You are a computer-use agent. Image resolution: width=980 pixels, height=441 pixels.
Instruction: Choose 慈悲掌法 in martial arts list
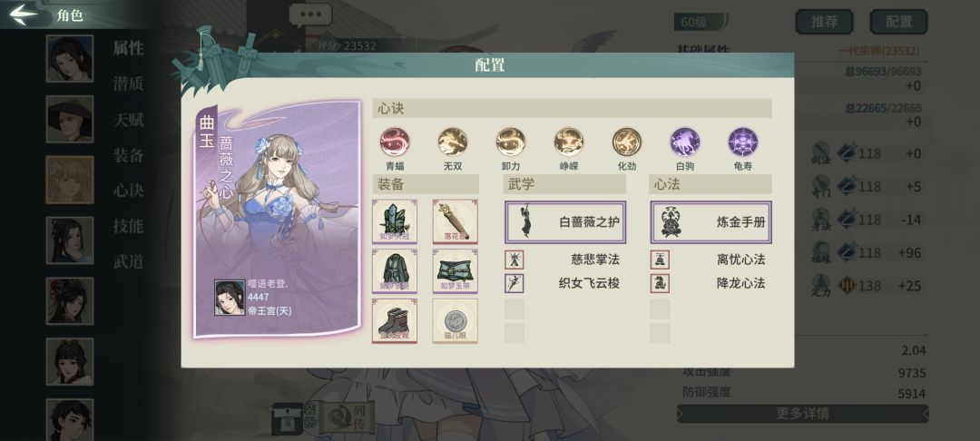(x=565, y=260)
